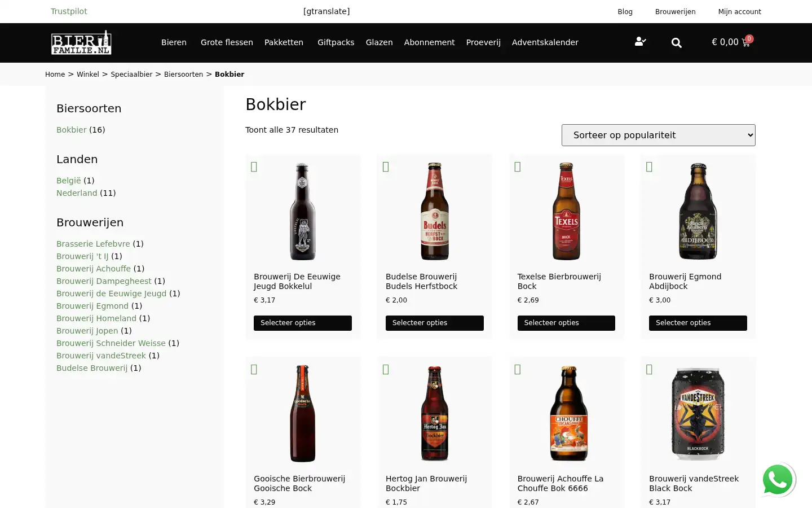Image resolution: width=812 pixels, height=508 pixels.
Task: Open 'Gooische Bierbrouwerij Gooische Bock' title
Action: [299, 483]
